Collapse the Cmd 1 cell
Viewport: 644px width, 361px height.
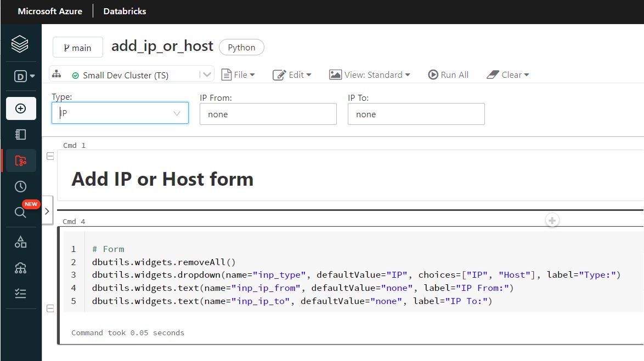click(50, 156)
